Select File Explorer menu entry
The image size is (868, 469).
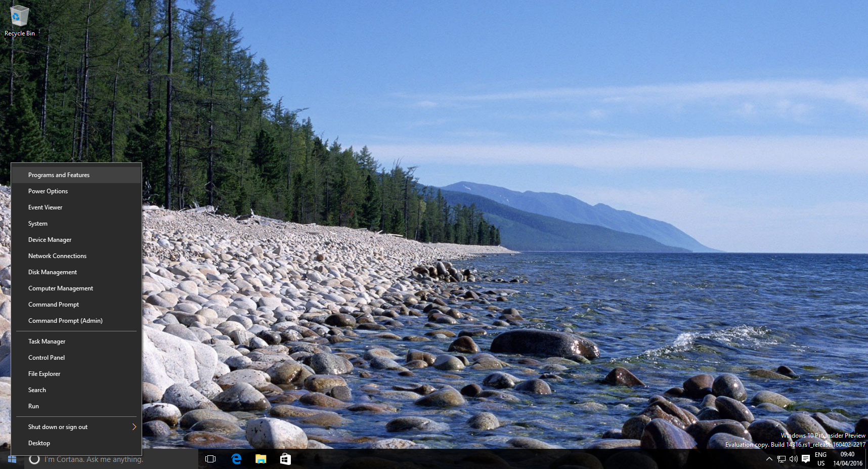click(x=76, y=374)
